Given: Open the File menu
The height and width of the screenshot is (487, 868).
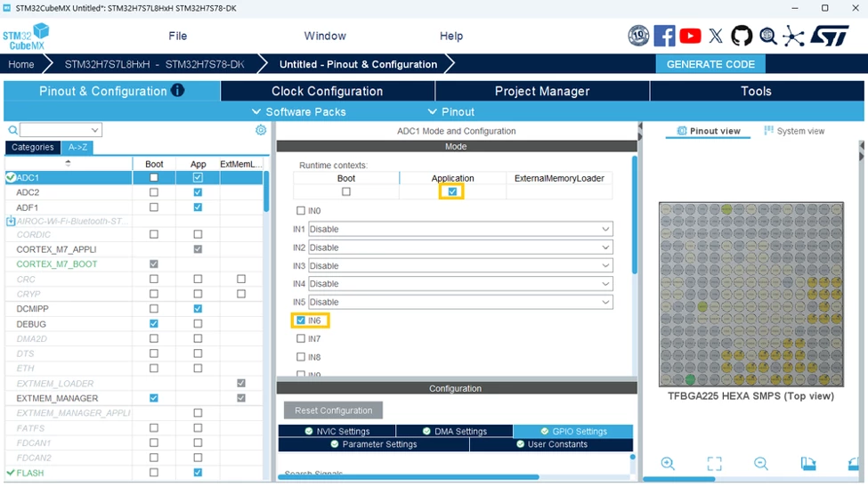Looking at the screenshot, I should point(178,36).
